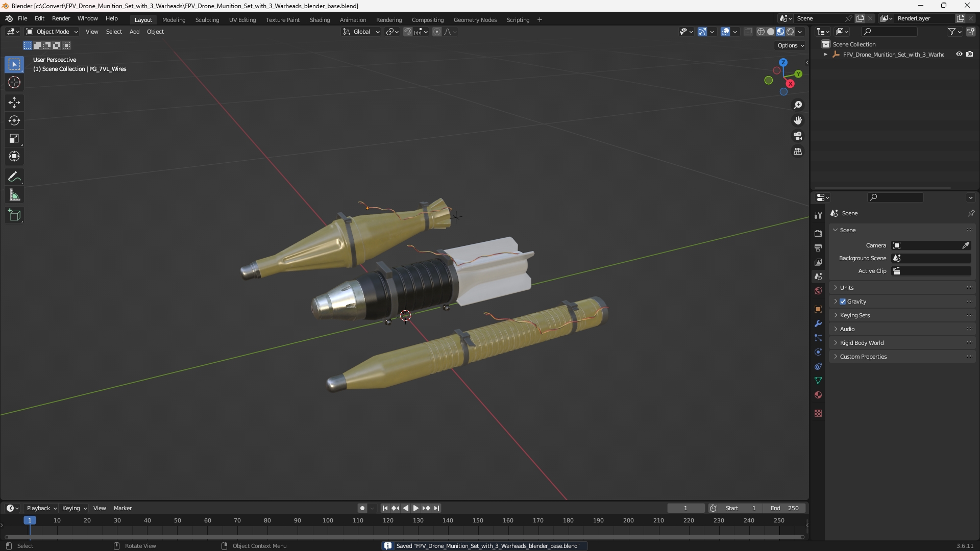Open the Material properties tab
This screenshot has width=980, height=551.
click(818, 395)
